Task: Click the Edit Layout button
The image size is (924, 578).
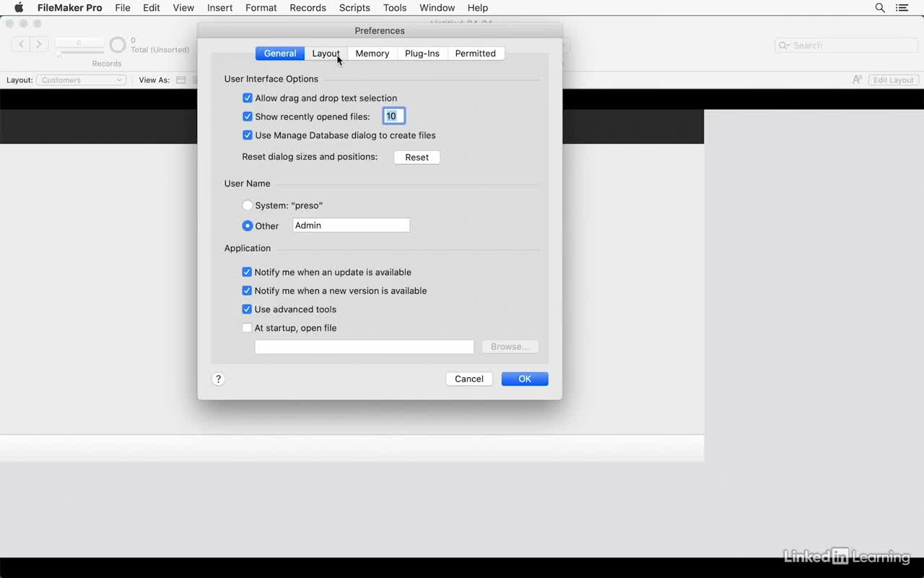Action: click(893, 80)
